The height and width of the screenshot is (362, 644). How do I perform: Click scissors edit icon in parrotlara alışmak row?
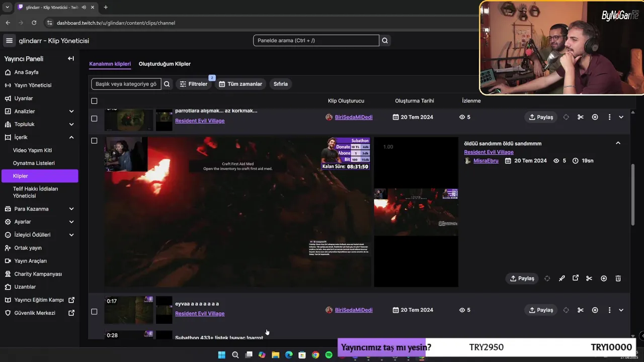click(x=581, y=117)
